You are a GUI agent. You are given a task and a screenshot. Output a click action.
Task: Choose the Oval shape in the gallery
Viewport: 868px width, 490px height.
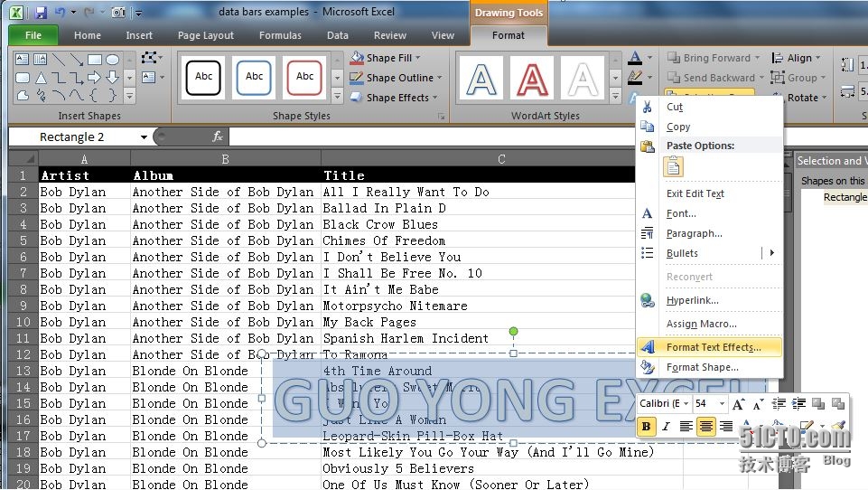click(112, 60)
